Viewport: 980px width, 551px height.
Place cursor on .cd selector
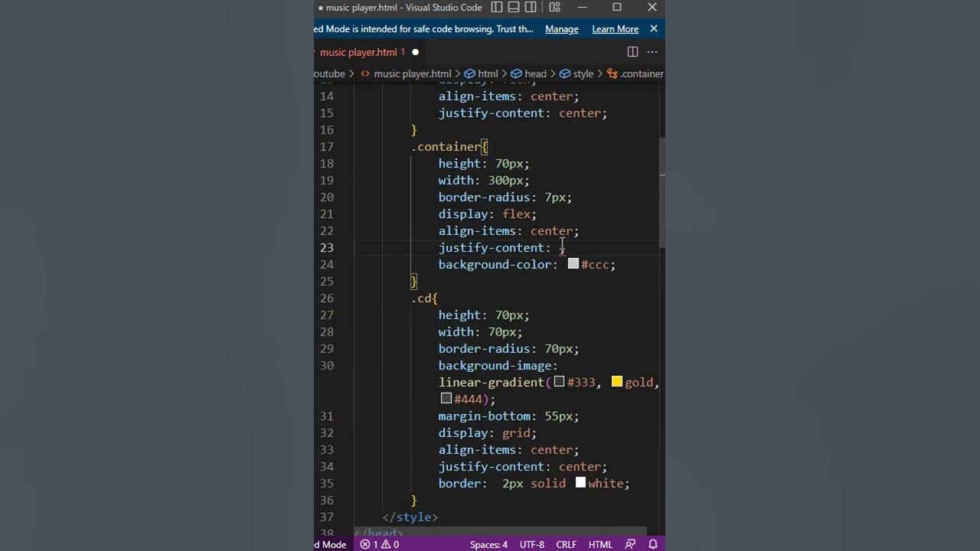pos(421,298)
